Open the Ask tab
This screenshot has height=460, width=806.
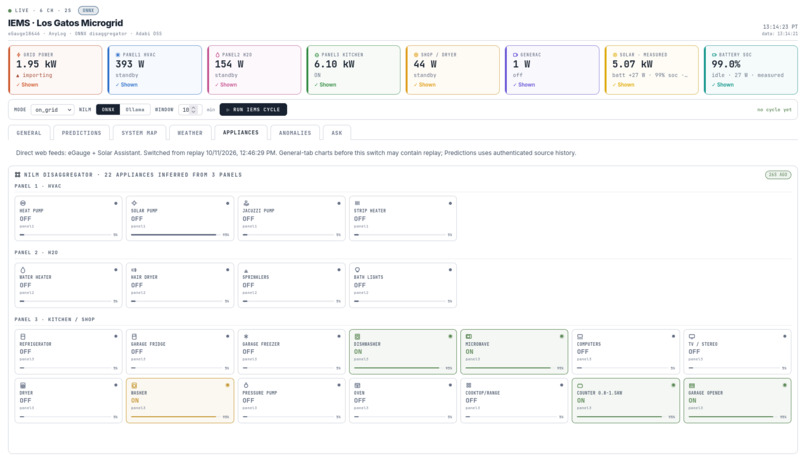337,133
